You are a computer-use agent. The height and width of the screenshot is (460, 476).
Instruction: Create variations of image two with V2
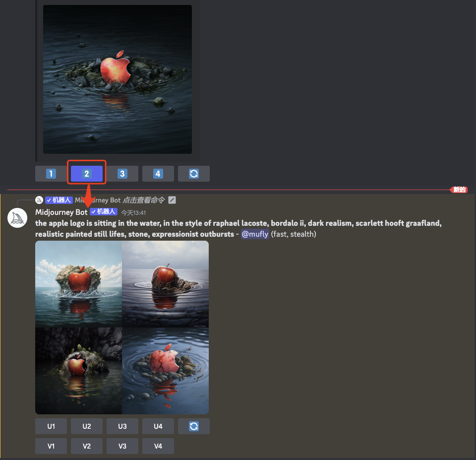pyautogui.click(x=86, y=446)
